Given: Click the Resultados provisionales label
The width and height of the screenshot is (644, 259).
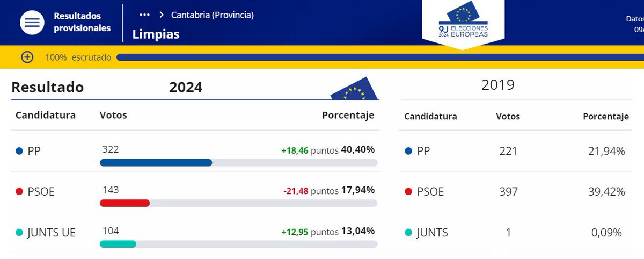Looking at the screenshot, I should [82, 22].
